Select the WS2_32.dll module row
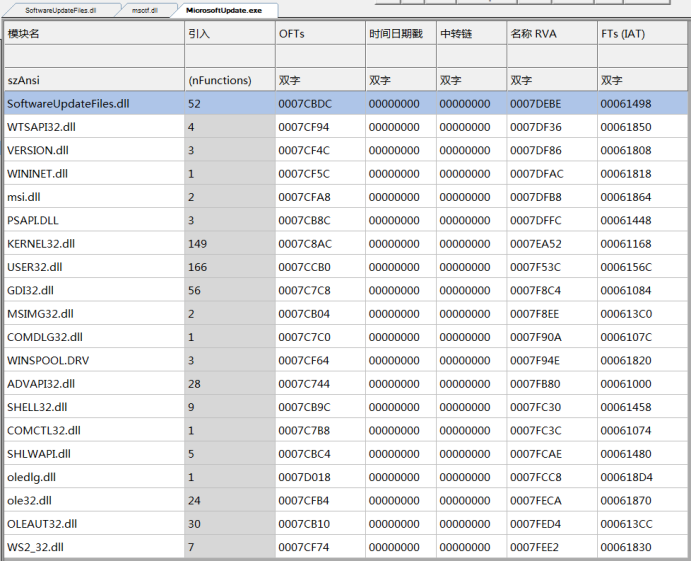 click(346, 547)
